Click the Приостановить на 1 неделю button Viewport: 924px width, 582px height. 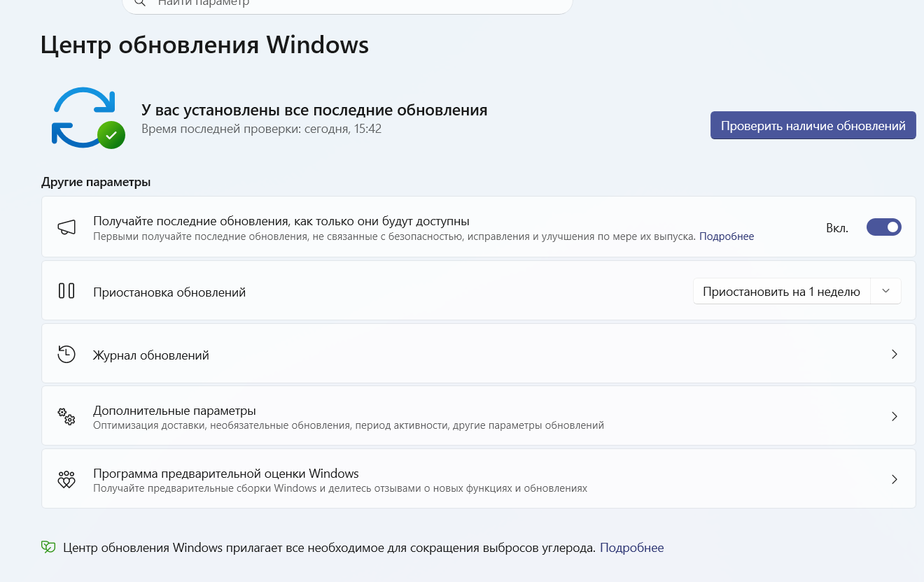781,292
